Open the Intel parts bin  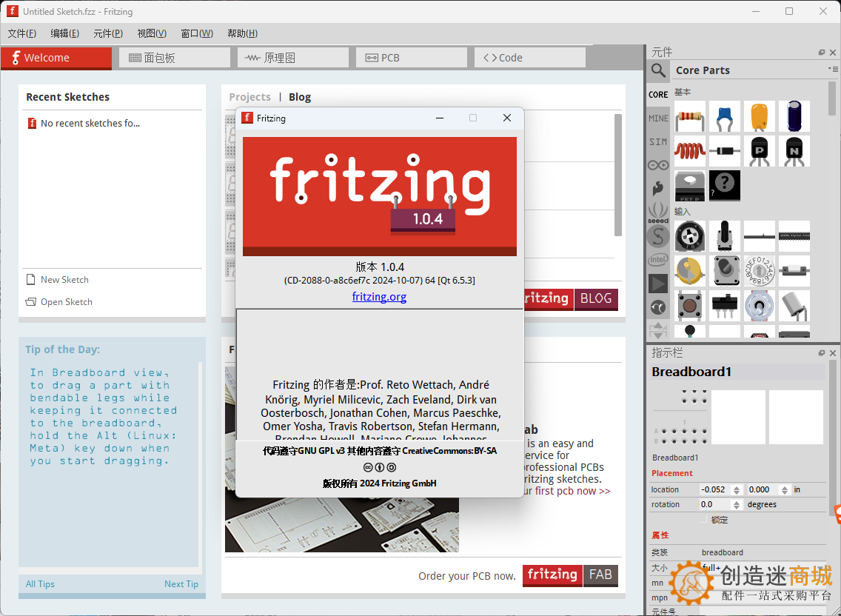click(x=658, y=260)
